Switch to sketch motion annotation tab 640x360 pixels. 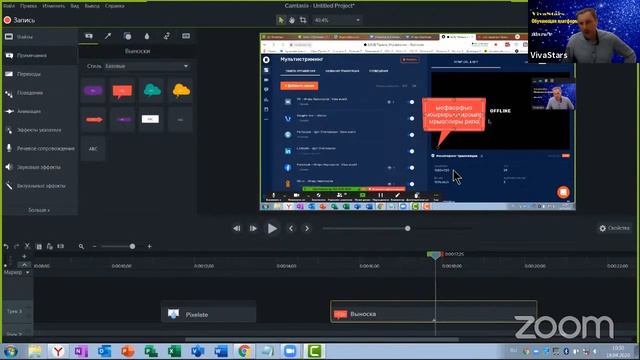(167, 36)
